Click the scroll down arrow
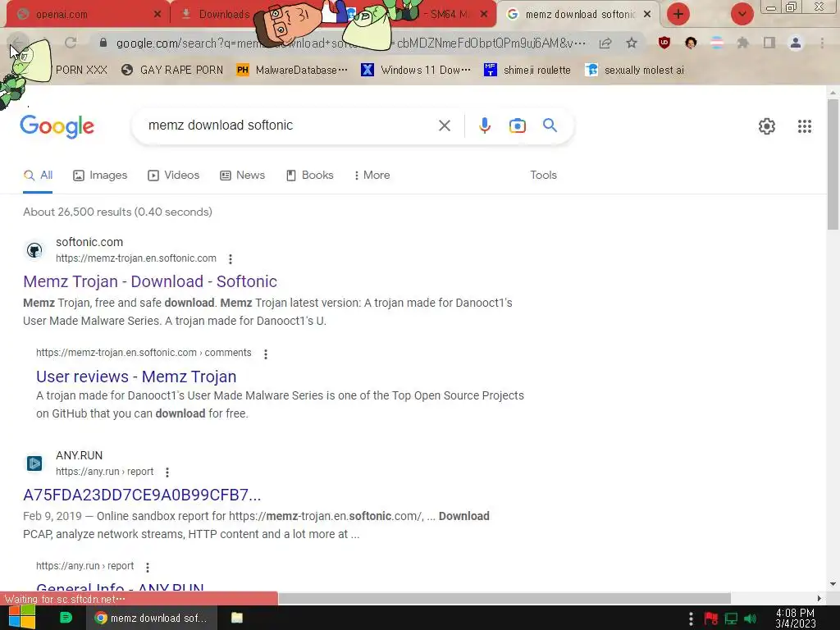This screenshot has width=840, height=630. (x=833, y=584)
